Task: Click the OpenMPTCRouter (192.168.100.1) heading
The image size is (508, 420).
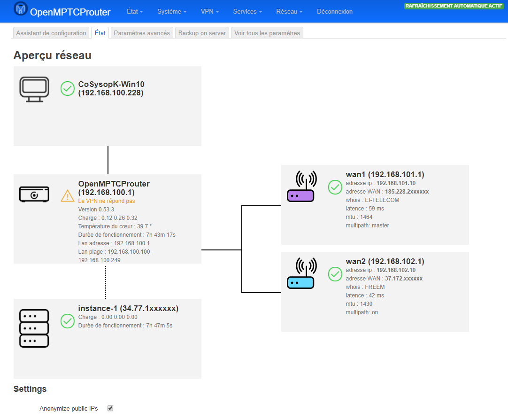Action: click(114, 188)
